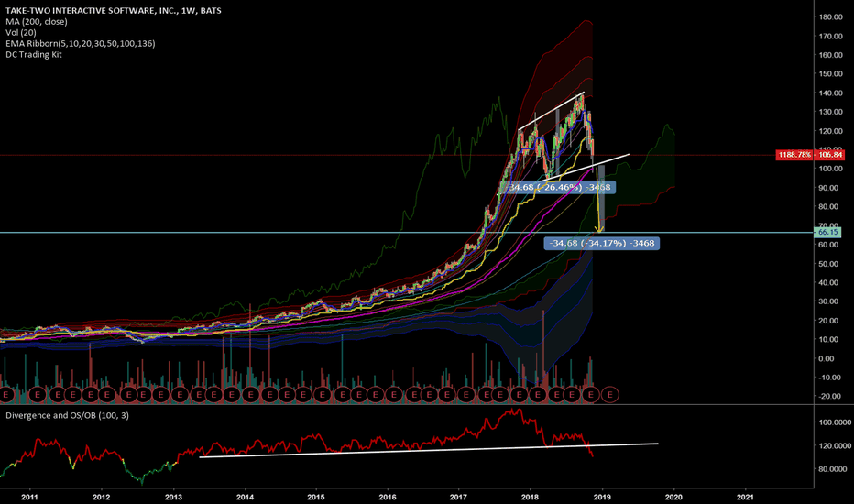The image size is (854, 504).
Task: Click the 160.00 value on price axis
Action: [x=831, y=55]
